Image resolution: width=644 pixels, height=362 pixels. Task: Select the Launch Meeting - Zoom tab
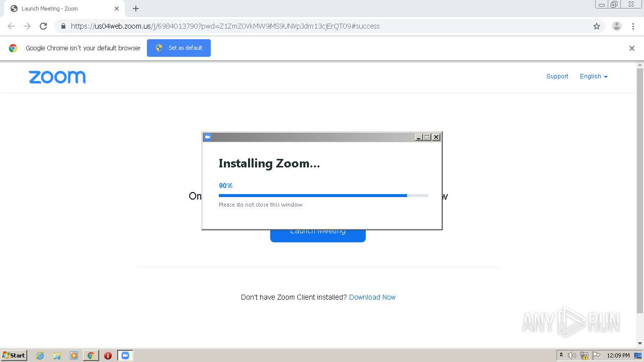tap(64, 9)
